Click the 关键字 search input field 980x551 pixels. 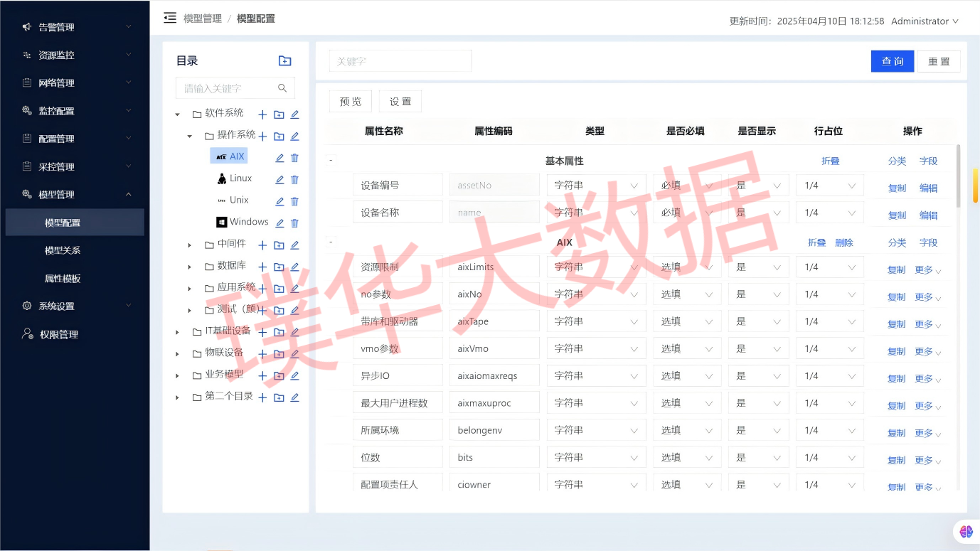click(400, 61)
